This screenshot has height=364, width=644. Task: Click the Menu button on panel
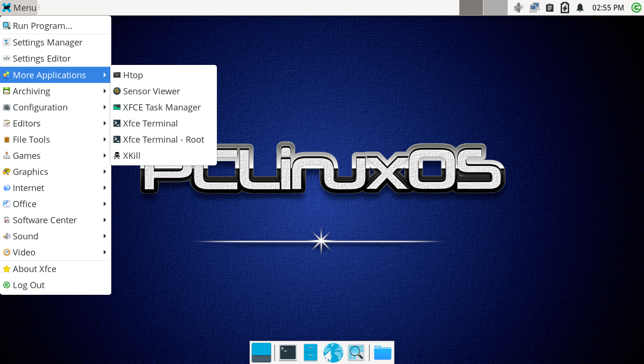pyautogui.click(x=19, y=8)
